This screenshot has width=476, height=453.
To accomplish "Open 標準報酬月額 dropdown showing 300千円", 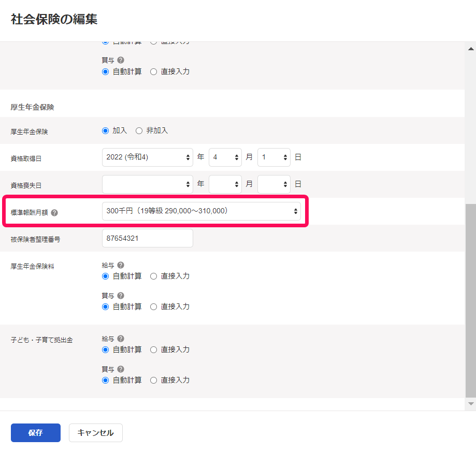I will tap(201, 211).
